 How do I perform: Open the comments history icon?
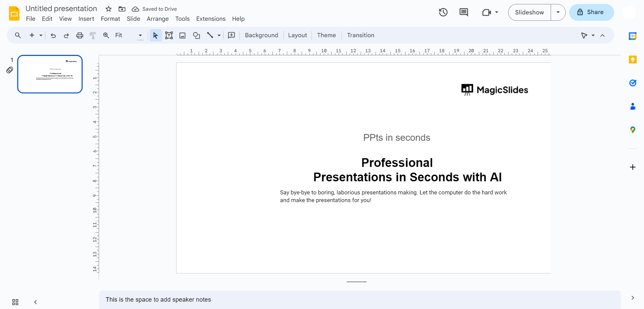[x=463, y=12]
